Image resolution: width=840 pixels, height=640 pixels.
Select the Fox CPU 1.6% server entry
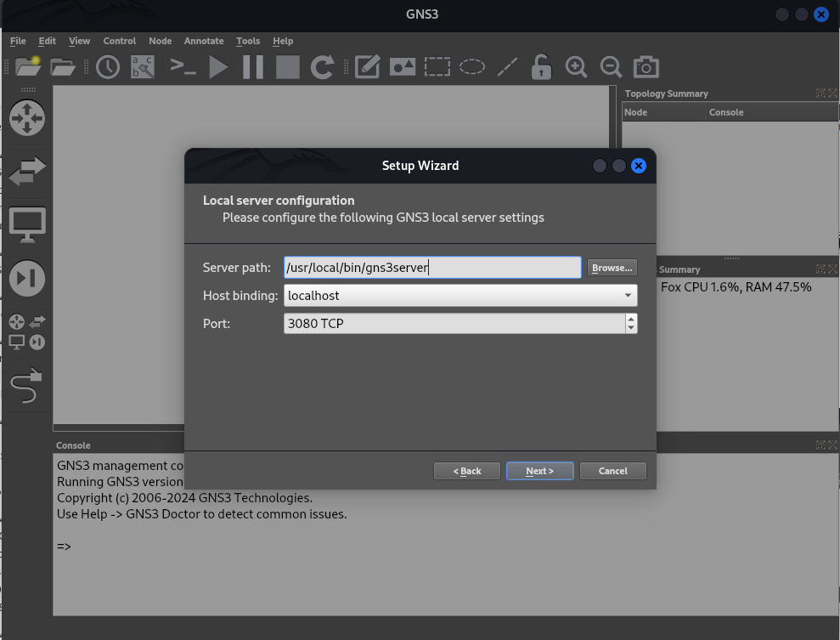[736, 286]
